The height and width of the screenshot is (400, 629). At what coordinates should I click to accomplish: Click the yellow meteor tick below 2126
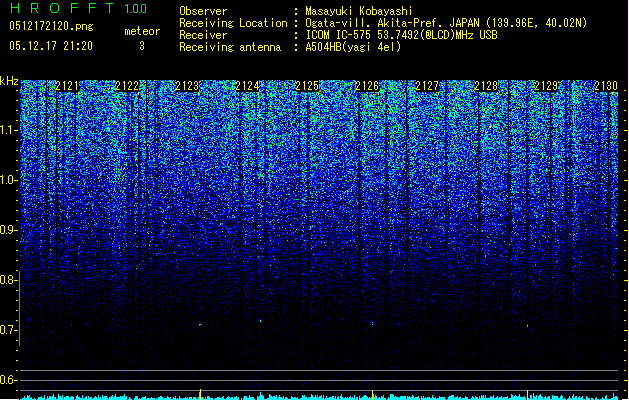tap(372, 393)
